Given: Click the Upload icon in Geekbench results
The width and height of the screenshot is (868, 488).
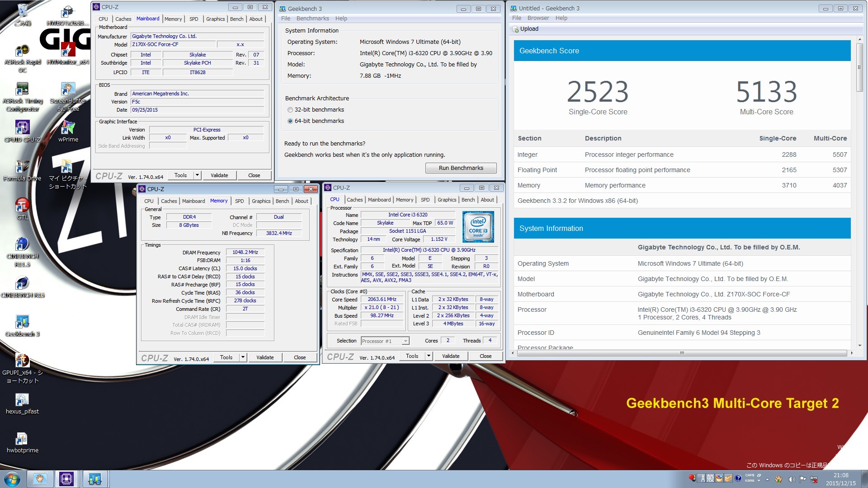Looking at the screenshot, I should [515, 29].
